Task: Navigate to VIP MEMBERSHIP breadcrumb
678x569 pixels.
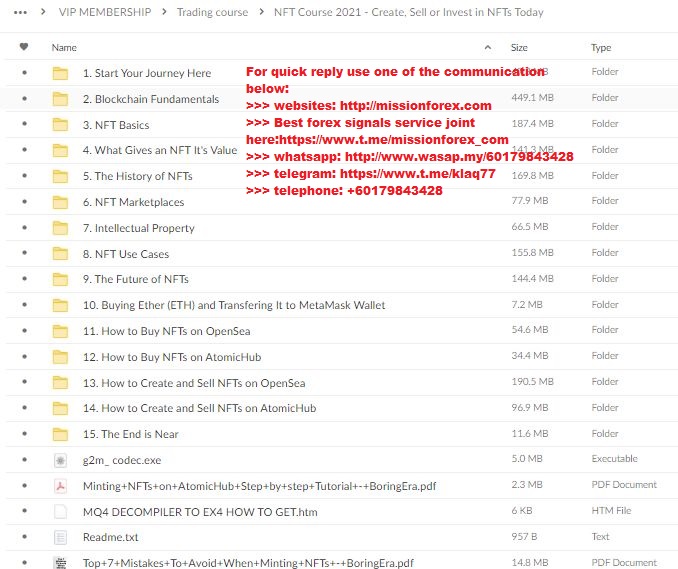Action: tap(105, 12)
